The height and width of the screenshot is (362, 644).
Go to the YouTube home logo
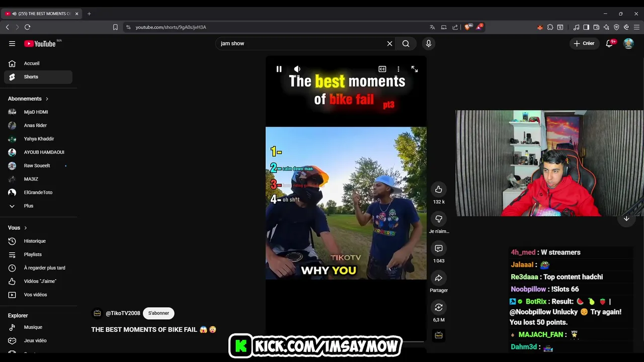(40, 44)
